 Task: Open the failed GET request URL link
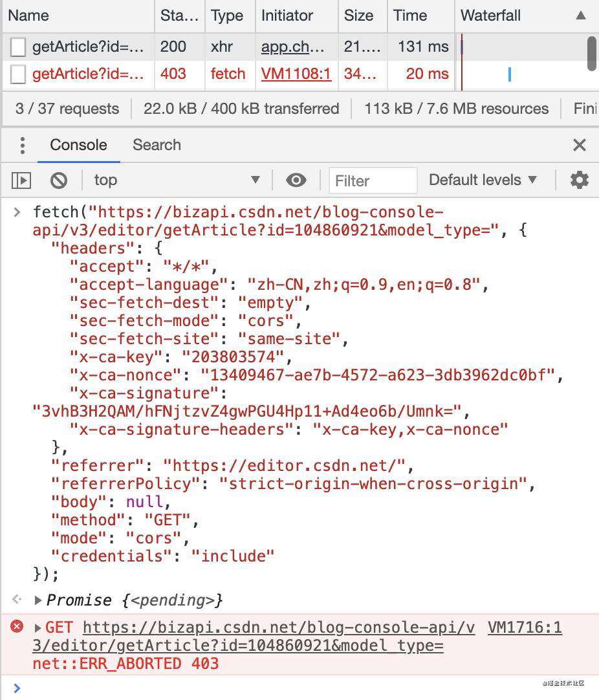click(x=254, y=637)
